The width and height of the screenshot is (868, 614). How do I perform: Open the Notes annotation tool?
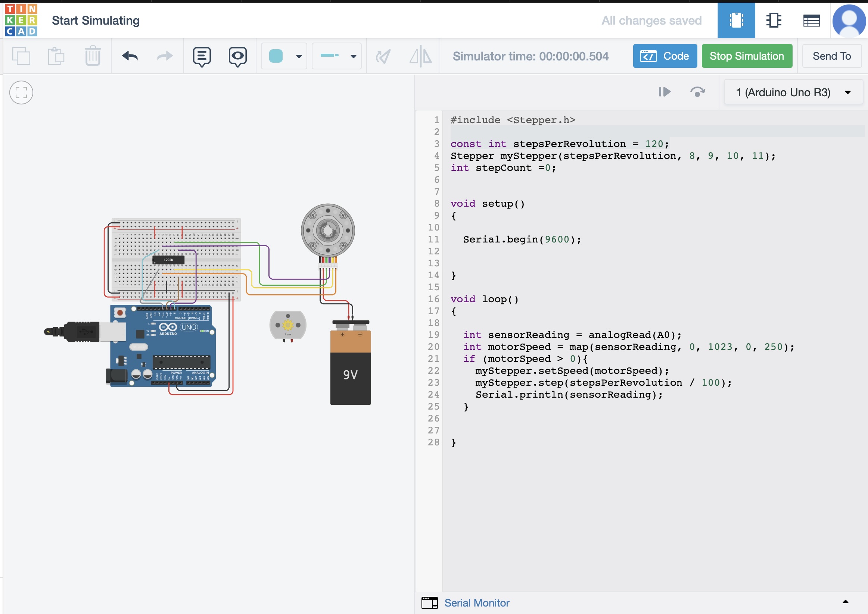(202, 56)
